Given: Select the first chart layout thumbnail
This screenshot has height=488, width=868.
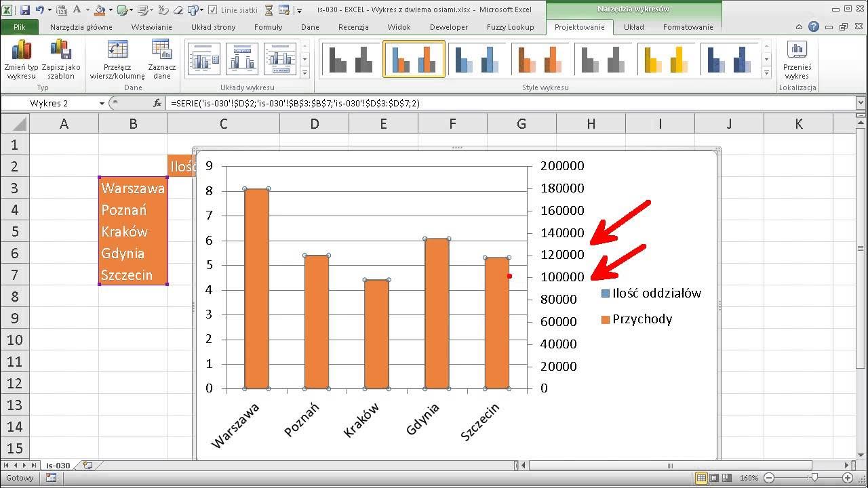Looking at the screenshot, I should click(x=204, y=59).
